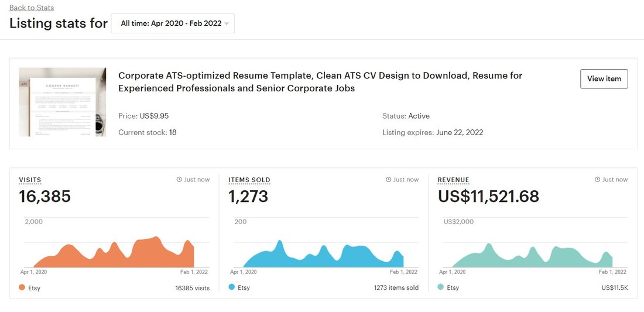This screenshot has width=644, height=312.
Task: Click the US$2,000 axis label in Revenue chart
Action: (459, 222)
